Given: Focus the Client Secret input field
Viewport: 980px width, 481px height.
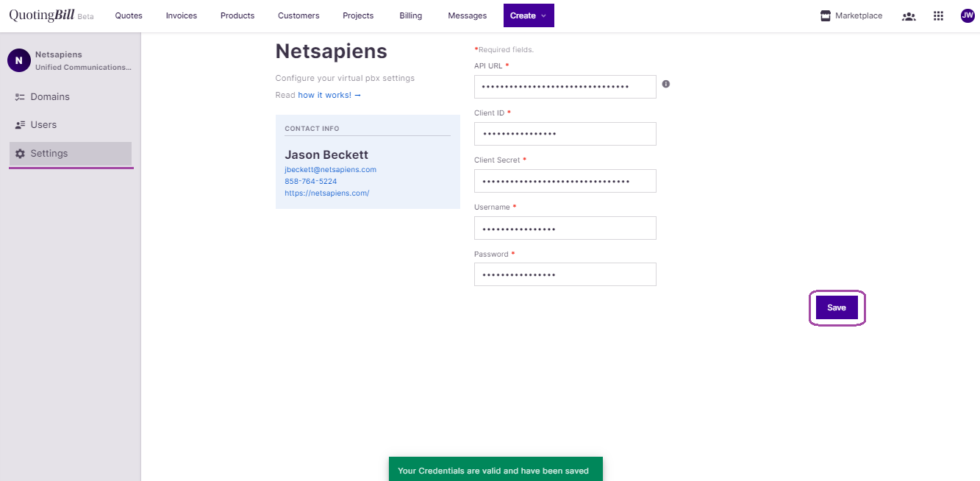Looking at the screenshot, I should 565,181.
